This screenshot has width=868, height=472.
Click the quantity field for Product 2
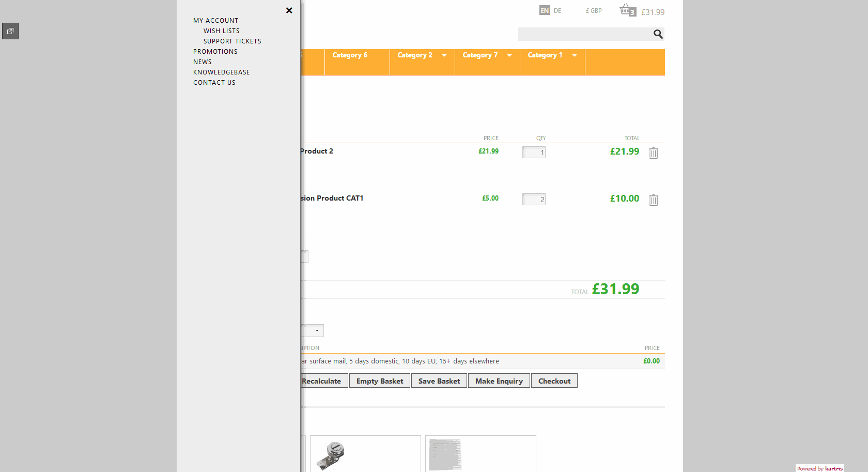pos(534,153)
